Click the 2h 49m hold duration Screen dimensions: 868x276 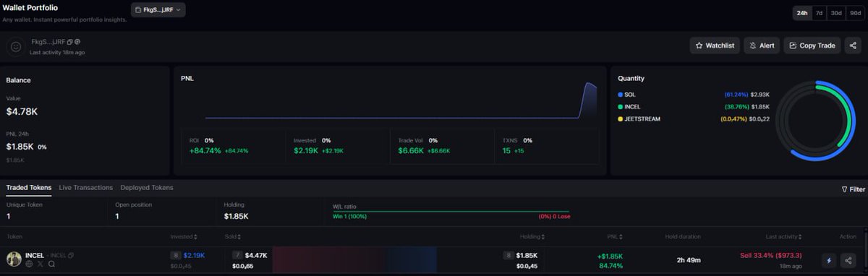(x=689, y=260)
